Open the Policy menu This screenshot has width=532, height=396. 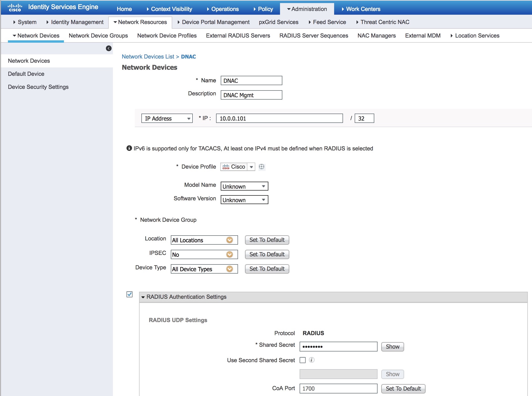263,9
